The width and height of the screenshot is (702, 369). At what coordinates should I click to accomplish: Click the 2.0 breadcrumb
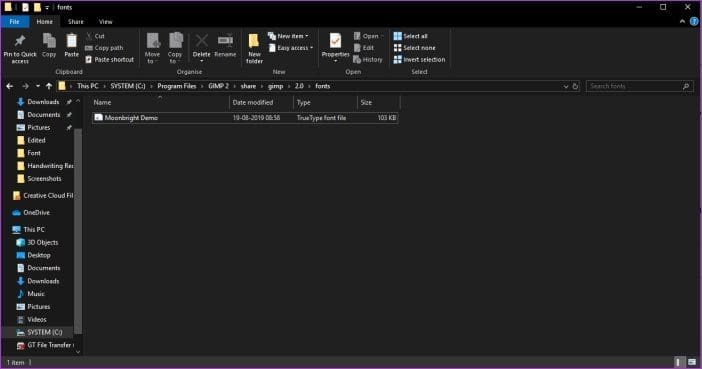299,86
